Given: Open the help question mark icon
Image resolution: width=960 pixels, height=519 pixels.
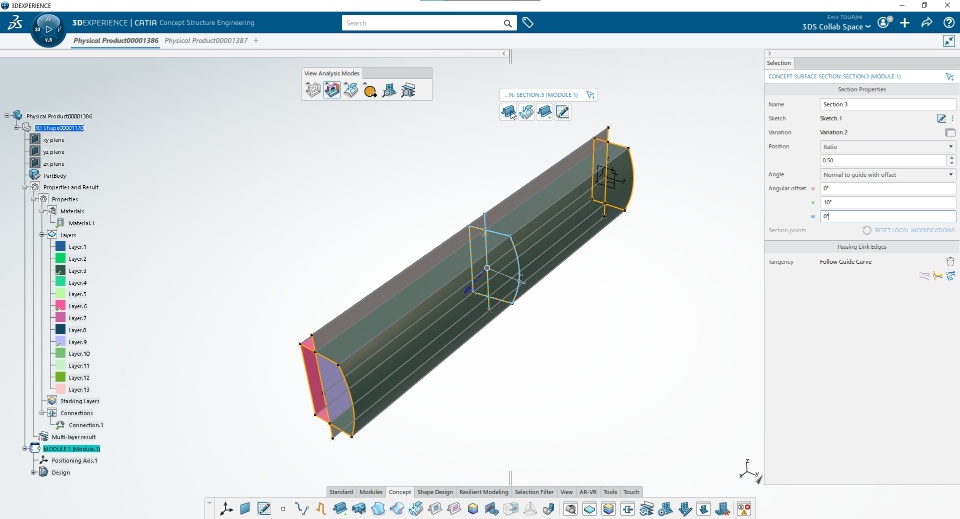Looking at the screenshot, I should 948,23.
